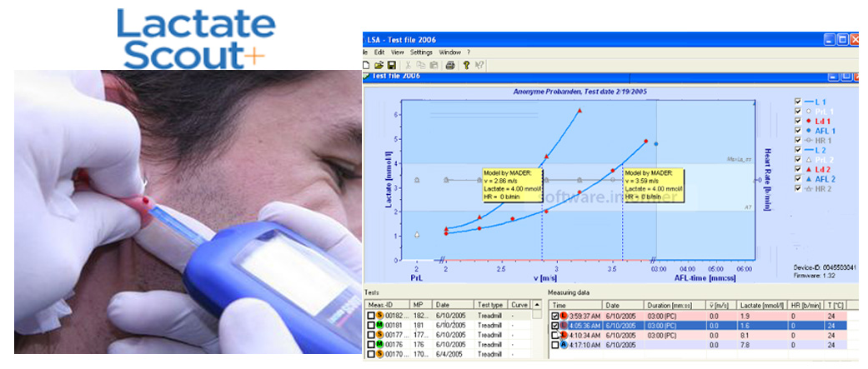The height and width of the screenshot is (369, 868).
Task: Click the green M icon of test 00176
Action: (x=379, y=344)
